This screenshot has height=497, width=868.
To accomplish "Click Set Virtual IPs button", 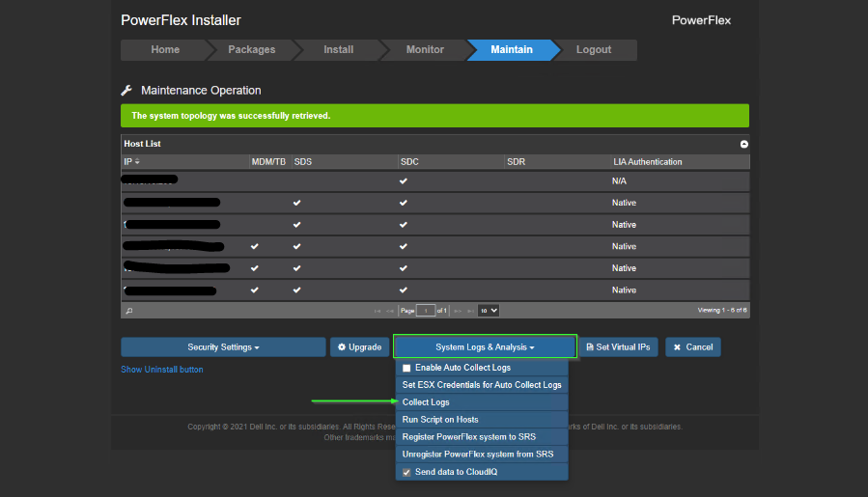I will [618, 347].
